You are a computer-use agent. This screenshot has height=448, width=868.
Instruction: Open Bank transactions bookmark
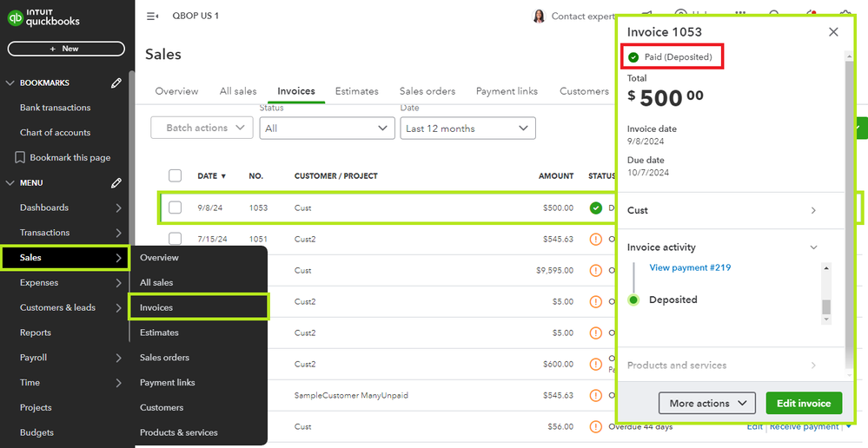[x=56, y=108]
